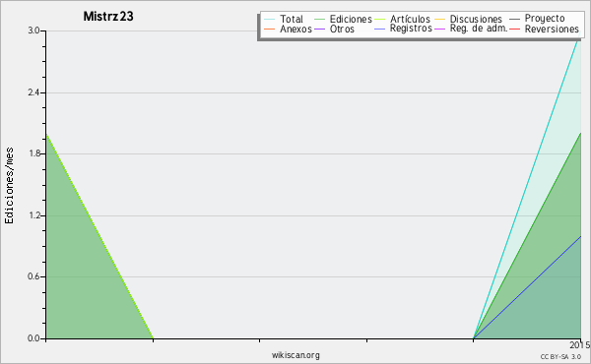Image resolution: width=591 pixels, height=364 pixels.
Task: Click the cyan Total legend line swatch
Action: tap(270, 19)
